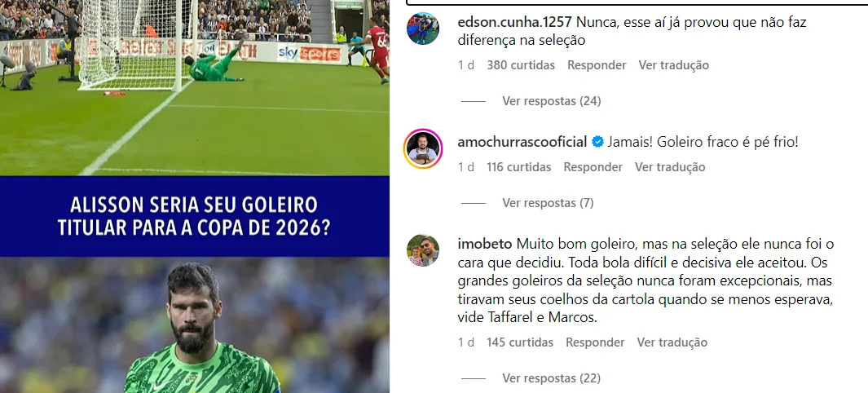This screenshot has height=393, width=868.
Task: Translate amochurrascooficial comment
Action: 670,167
